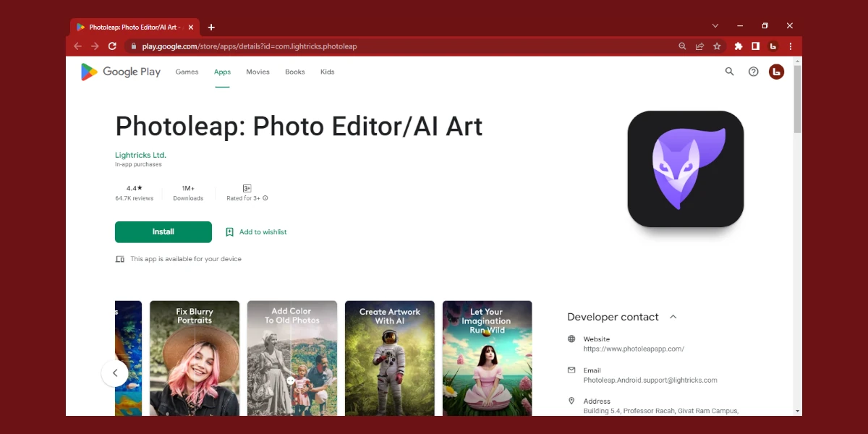Click the scrollbar down arrow
The width and height of the screenshot is (868, 434).
click(x=798, y=411)
